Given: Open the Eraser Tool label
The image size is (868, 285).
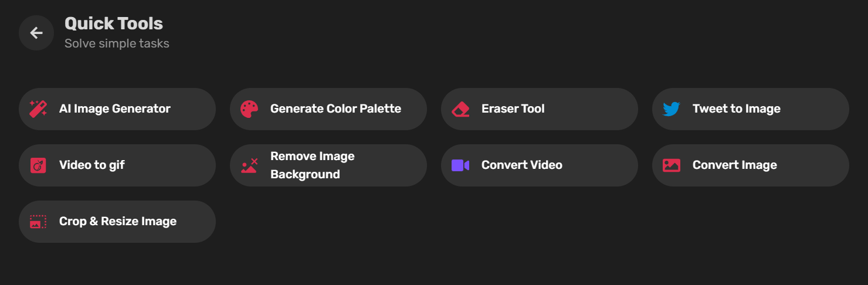Looking at the screenshot, I should point(513,108).
